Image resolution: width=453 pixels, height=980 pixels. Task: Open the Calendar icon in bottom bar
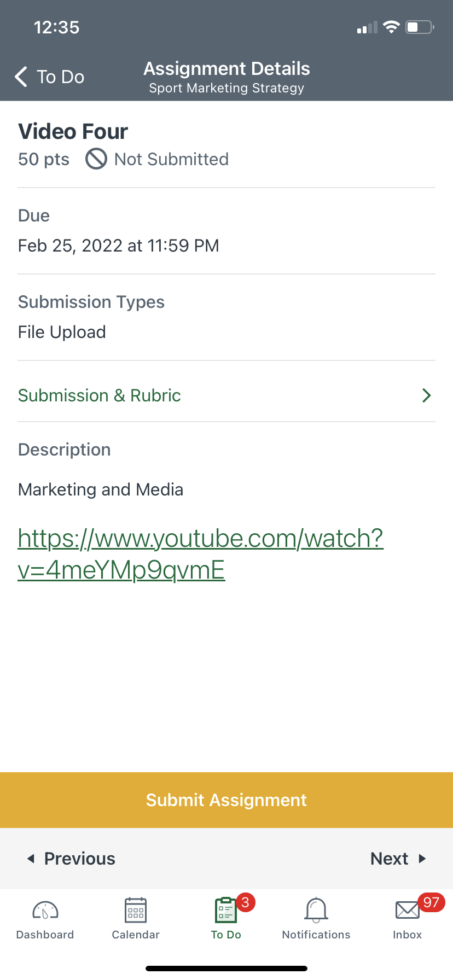pos(136,911)
